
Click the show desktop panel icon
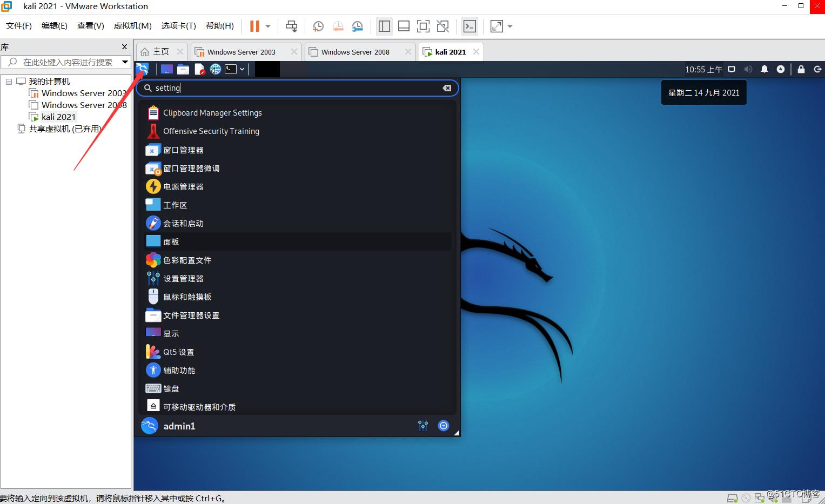pos(167,69)
